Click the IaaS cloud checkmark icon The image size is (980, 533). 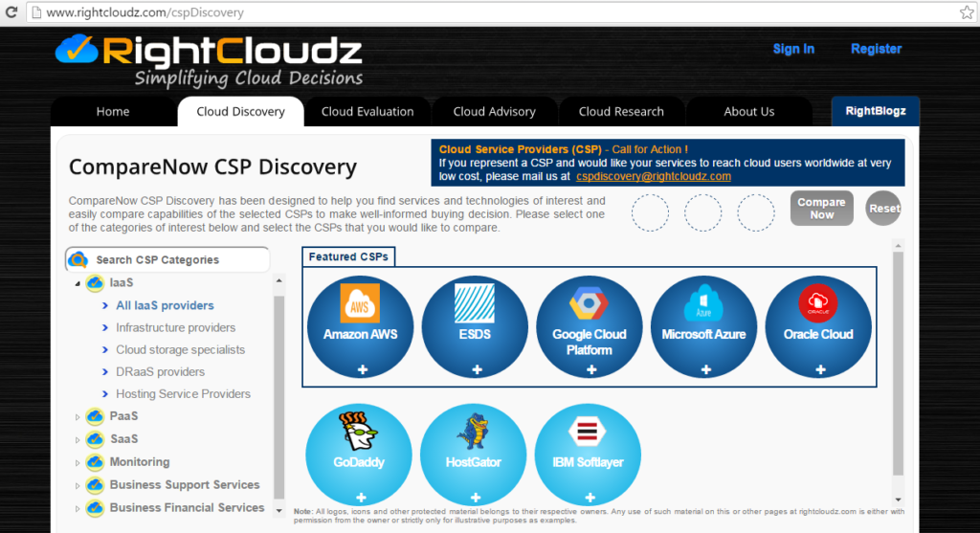(95, 283)
